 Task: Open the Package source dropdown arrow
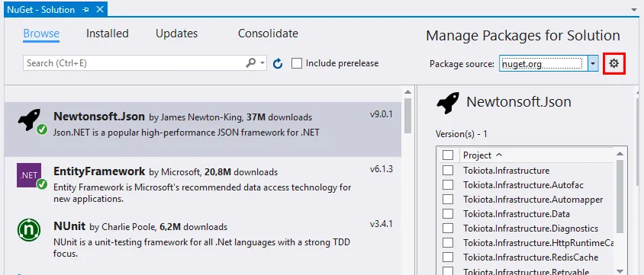click(x=593, y=63)
